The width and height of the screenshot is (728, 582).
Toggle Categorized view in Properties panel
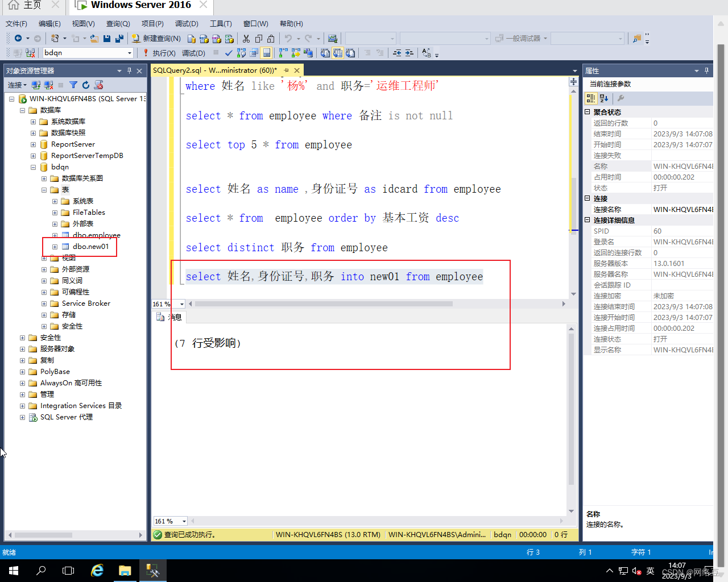coord(591,98)
